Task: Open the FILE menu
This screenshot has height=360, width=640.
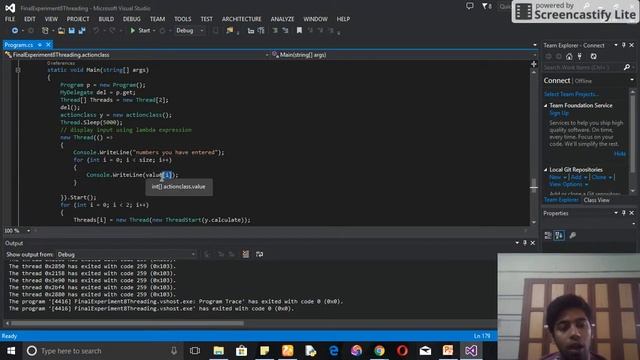Action: pos(10,19)
